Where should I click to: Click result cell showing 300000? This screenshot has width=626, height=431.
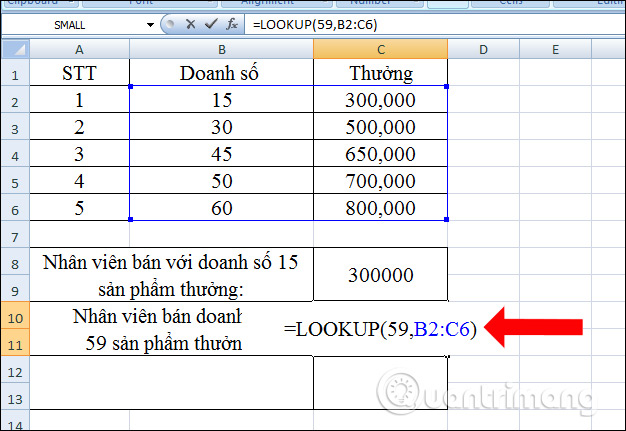coord(380,275)
